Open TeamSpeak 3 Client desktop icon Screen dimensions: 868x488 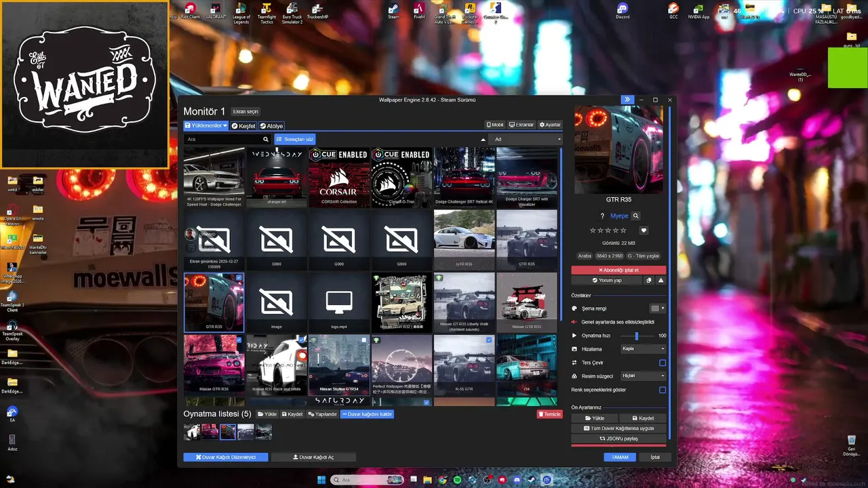(x=12, y=301)
